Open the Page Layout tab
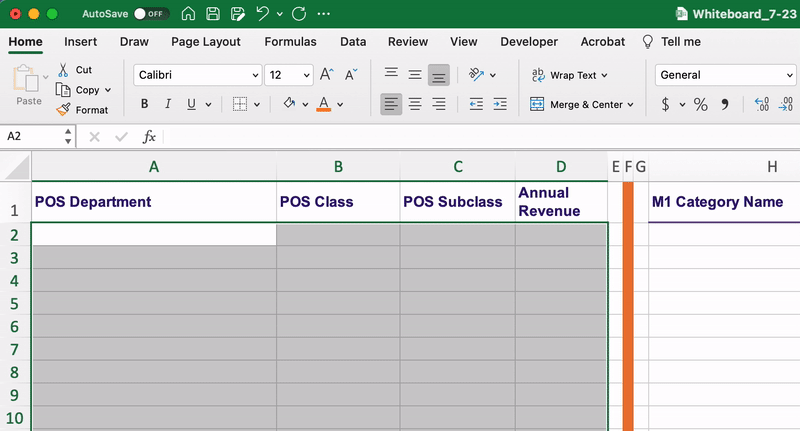The image size is (800, 431). click(x=206, y=42)
